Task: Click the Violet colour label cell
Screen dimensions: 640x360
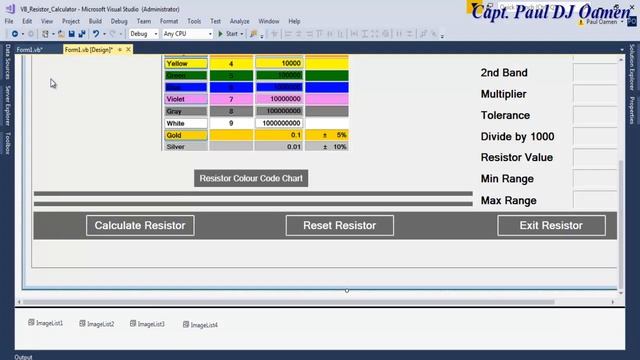Action: coord(186,99)
